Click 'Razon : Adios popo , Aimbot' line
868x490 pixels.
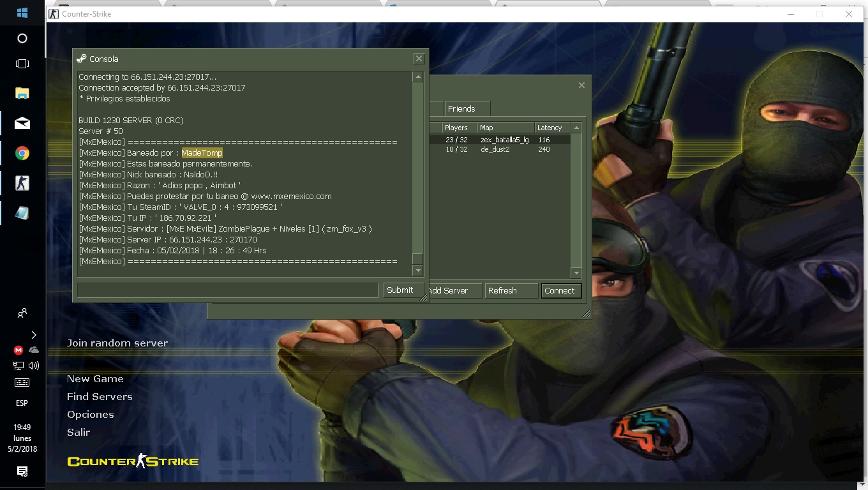(160, 186)
